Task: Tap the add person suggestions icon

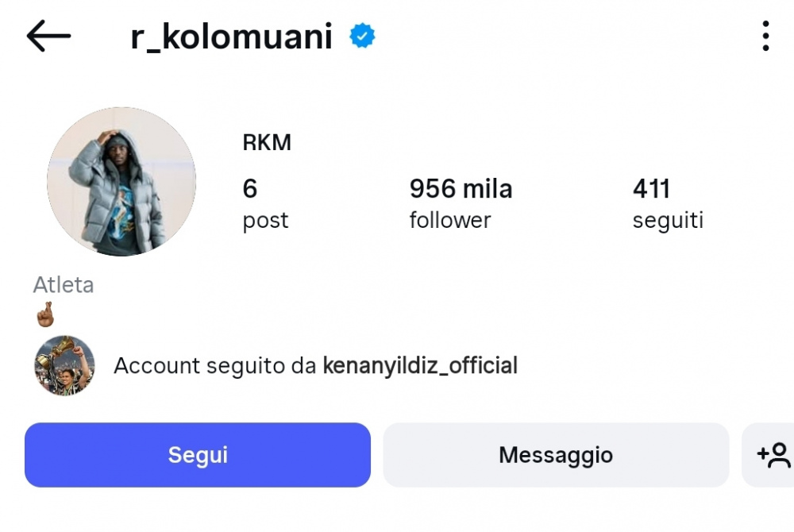Action: pyautogui.click(x=773, y=455)
